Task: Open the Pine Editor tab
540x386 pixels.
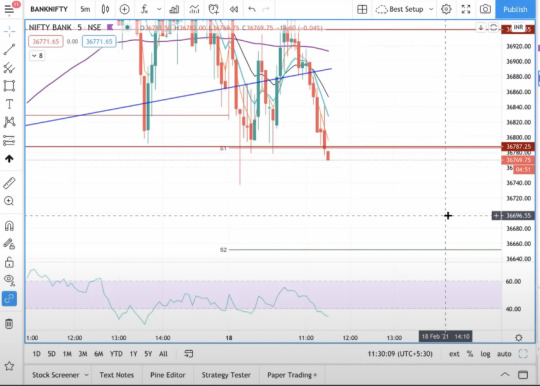Action: pyautogui.click(x=167, y=375)
